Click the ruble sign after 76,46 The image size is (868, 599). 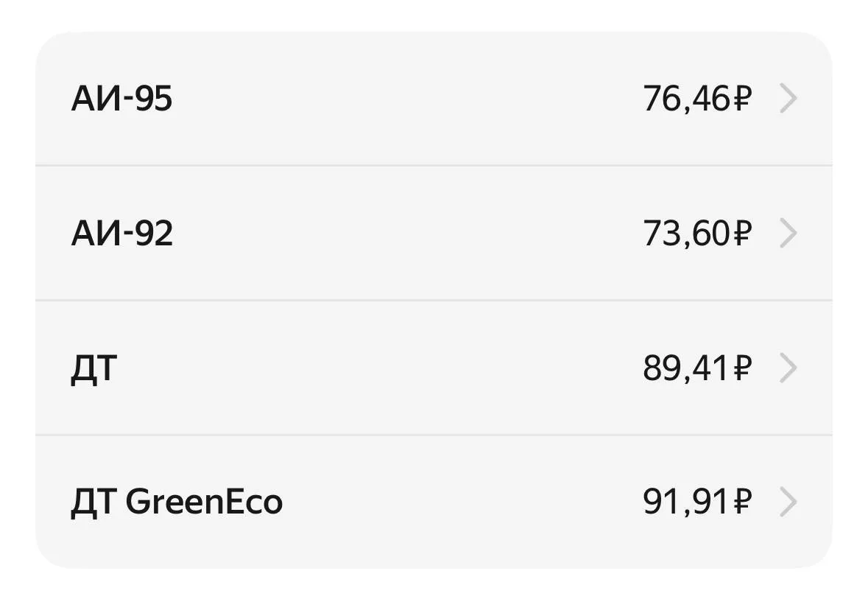coord(742,99)
